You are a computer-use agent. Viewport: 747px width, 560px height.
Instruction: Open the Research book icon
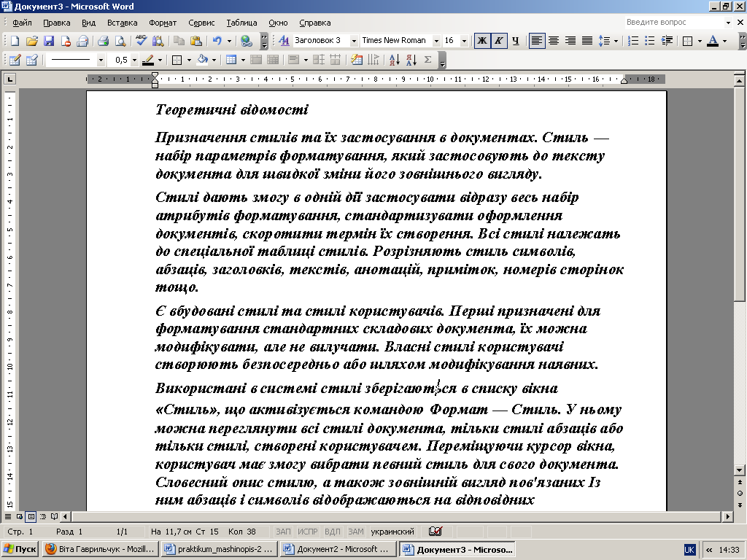(158, 41)
